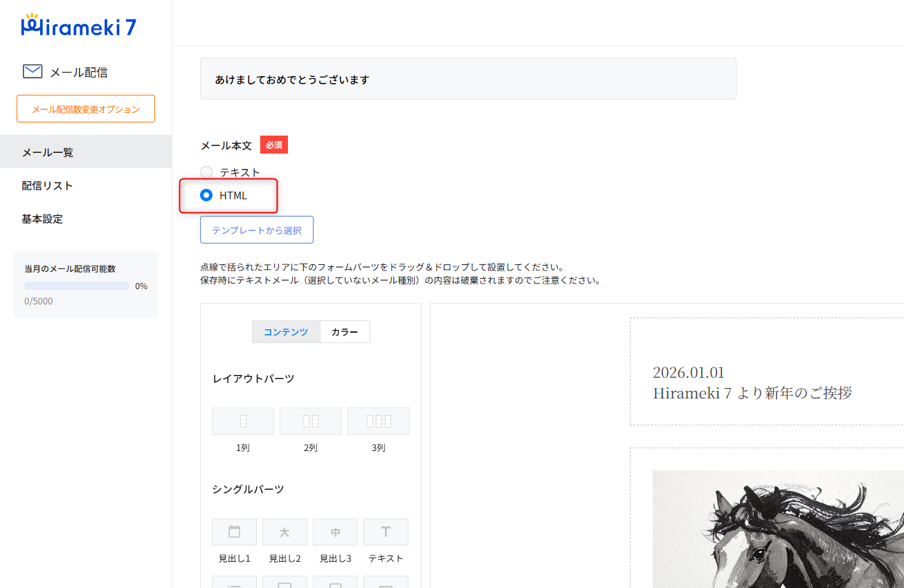The height and width of the screenshot is (588, 904).
Task: Click the 見出し1 single part icon
Action: (x=234, y=532)
